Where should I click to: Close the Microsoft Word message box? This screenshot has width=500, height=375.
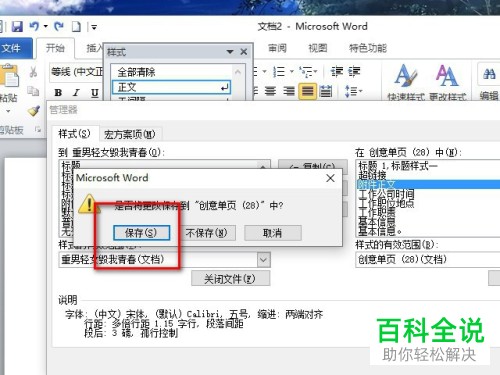(x=330, y=178)
